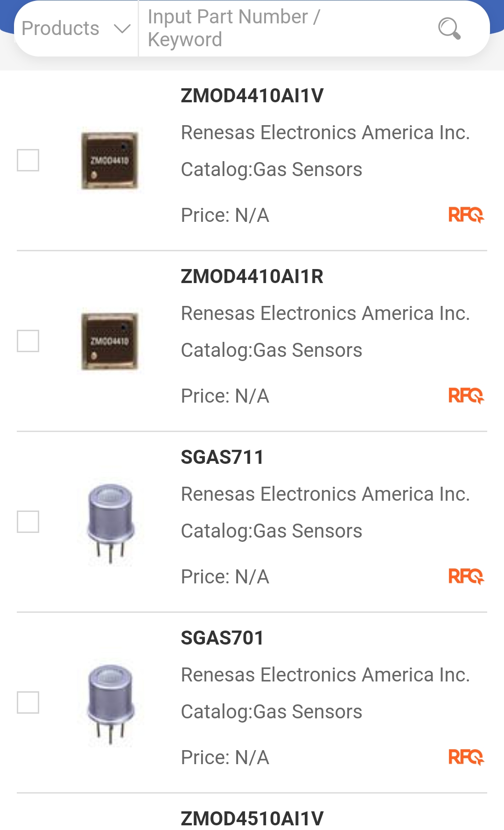This screenshot has height=830, width=504.
Task: Open RFQ icon for SGAS711
Action: pos(466,576)
